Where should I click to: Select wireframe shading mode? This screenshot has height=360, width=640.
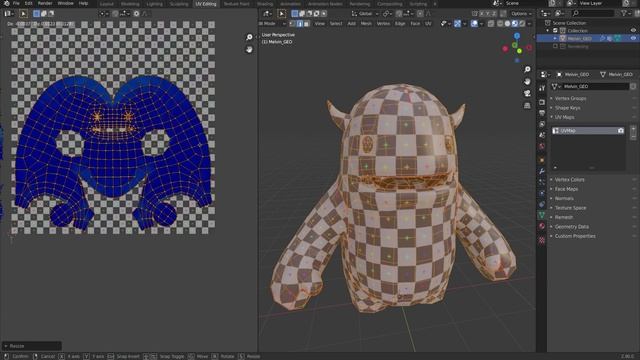pos(500,24)
